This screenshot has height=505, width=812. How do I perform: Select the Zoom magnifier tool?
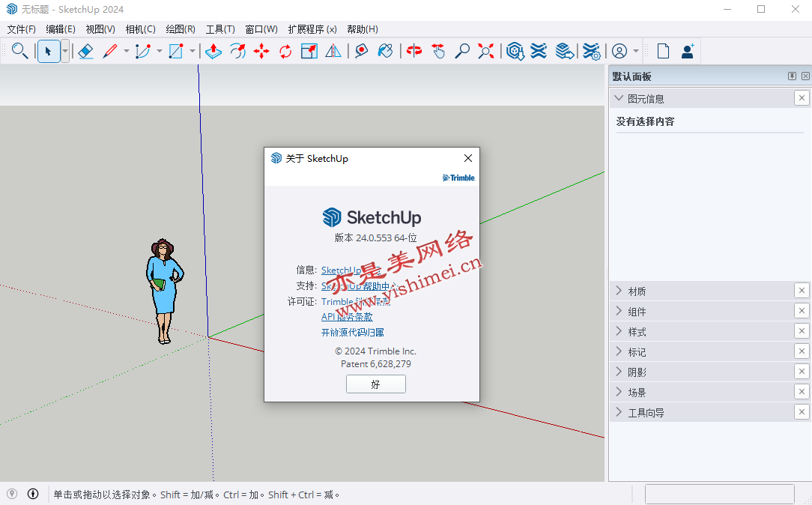pos(462,51)
